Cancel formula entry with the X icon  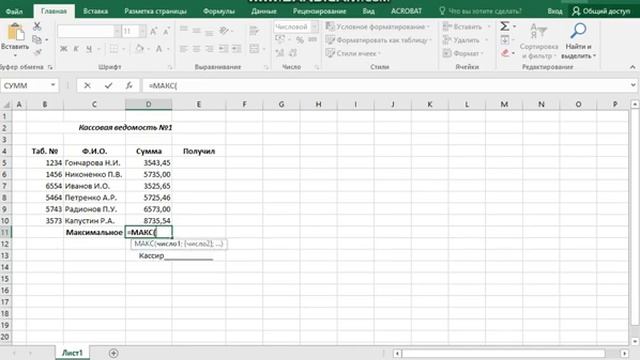pos(87,85)
